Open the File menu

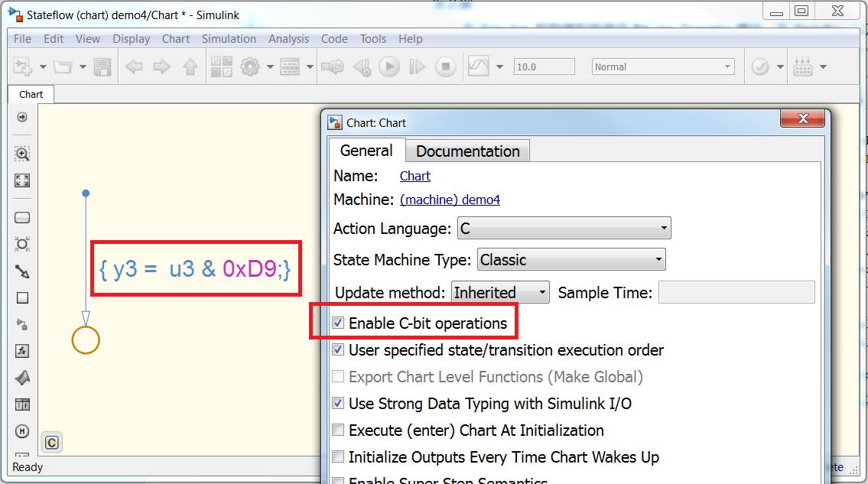[x=22, y=39]
